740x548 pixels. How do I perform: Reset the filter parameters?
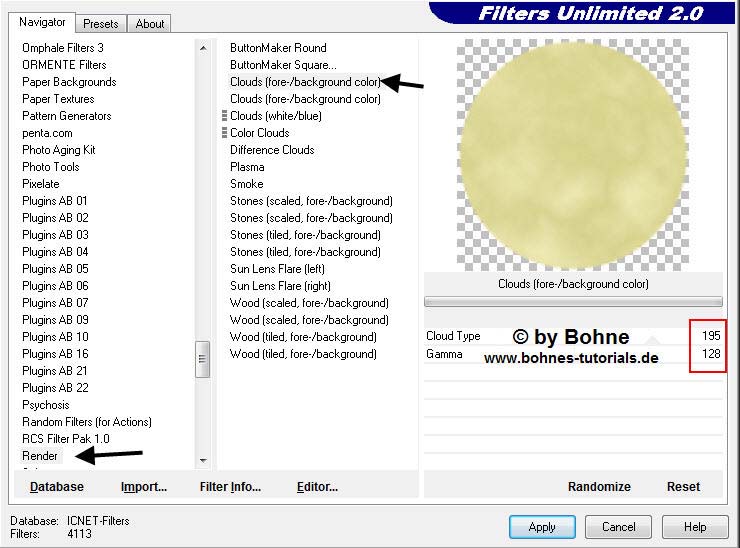point(683,487)
